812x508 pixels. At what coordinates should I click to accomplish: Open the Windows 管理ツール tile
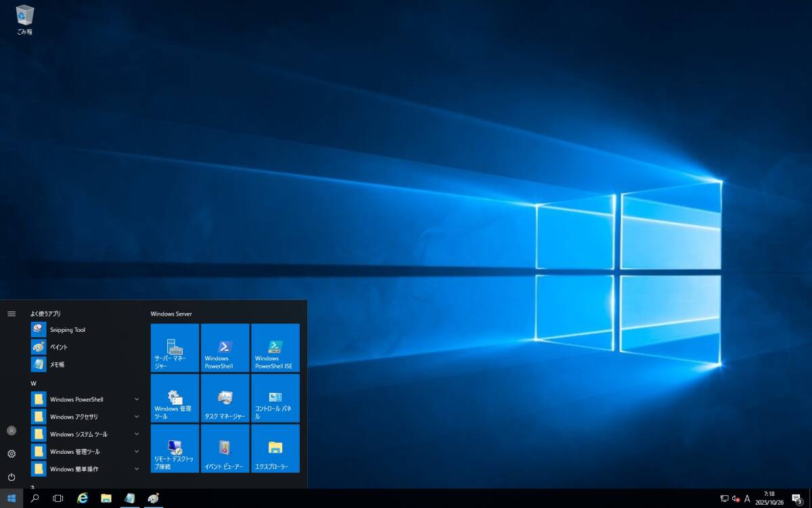[175, 398]
